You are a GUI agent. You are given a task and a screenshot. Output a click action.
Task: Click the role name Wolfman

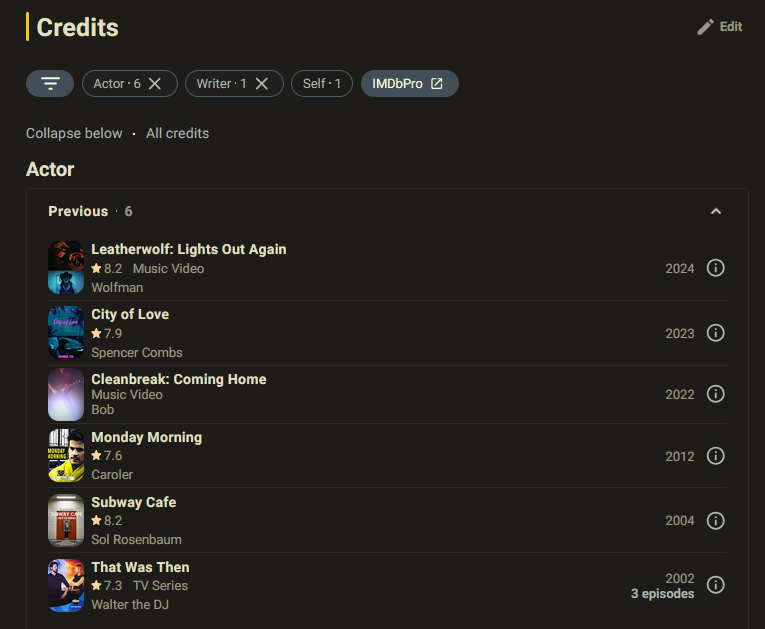[x=117, y=287]
